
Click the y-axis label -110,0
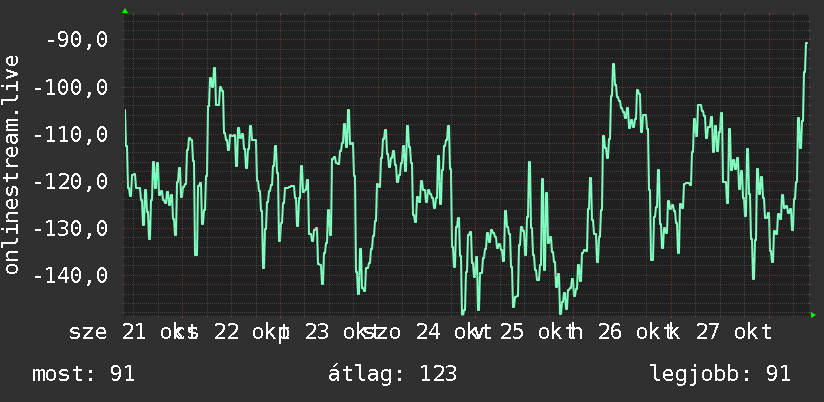pyautogui.click(x=71, y=135)
